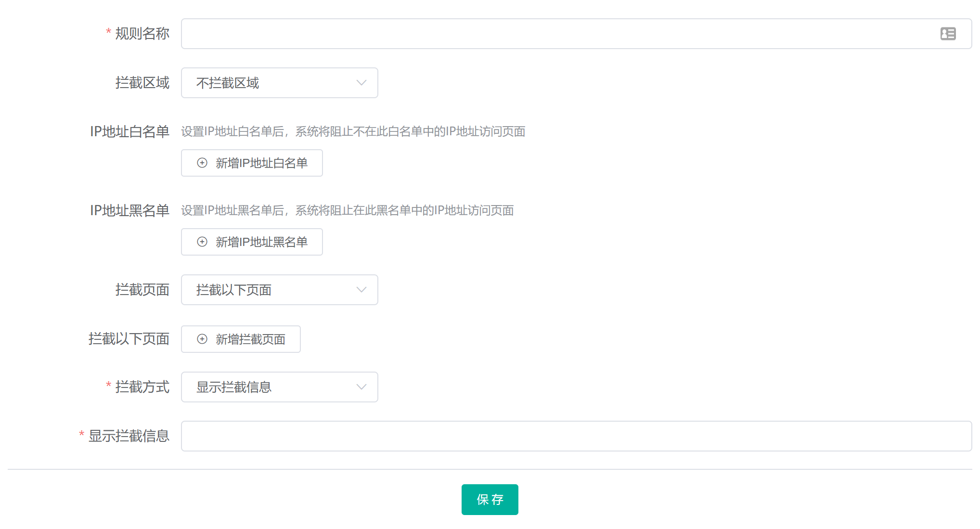This screenshot has height=529, width=980.
Task: Click the green 保存 button
Action: pos(490,500)
